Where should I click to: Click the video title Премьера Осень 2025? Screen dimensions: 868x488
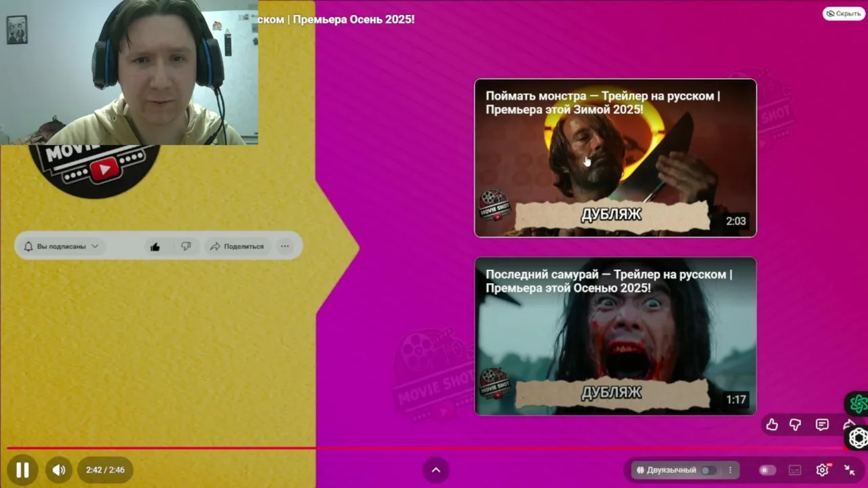click(336, 20)
